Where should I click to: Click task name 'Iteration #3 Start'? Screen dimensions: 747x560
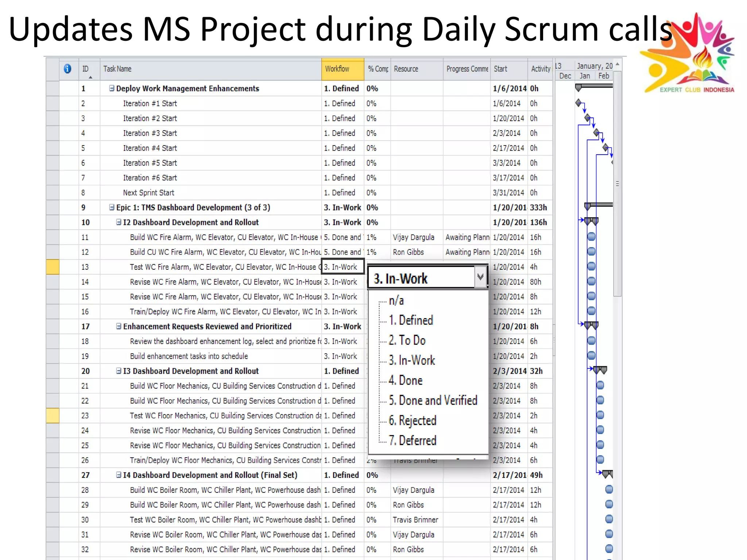150,133
